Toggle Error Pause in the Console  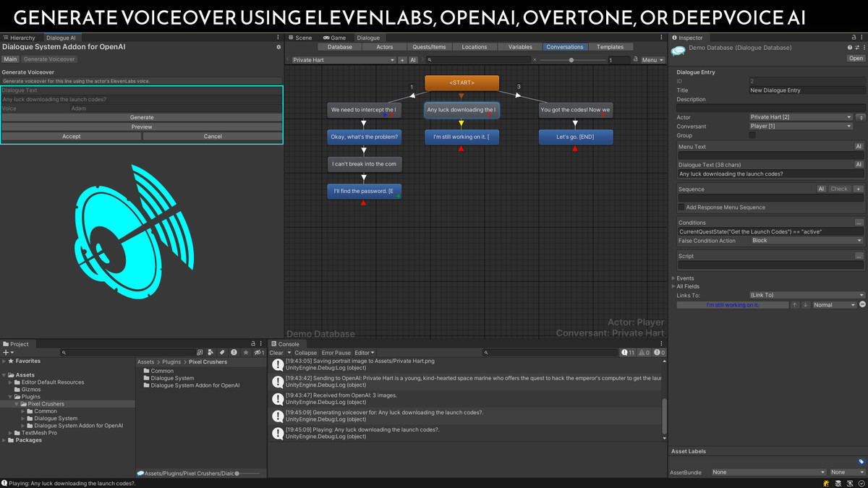click(336, 353)
